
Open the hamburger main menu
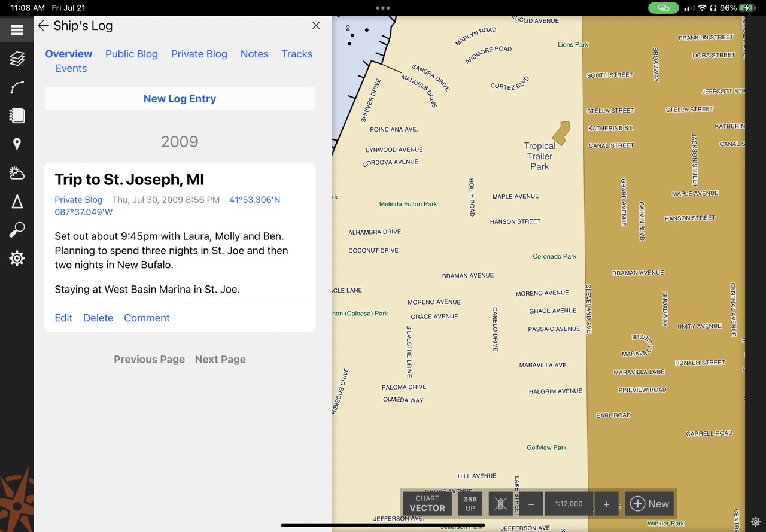pyautogui.click(x=17, y=30)
